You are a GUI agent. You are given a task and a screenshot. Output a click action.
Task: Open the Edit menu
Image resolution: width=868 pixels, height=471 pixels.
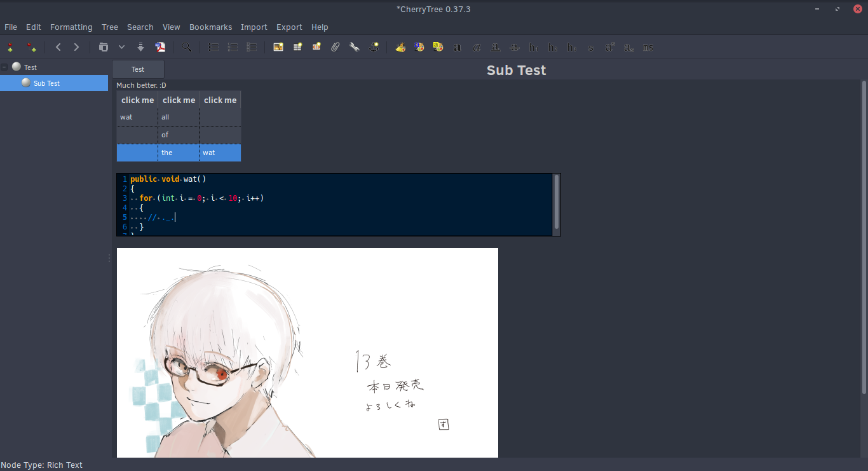[34, 27]
